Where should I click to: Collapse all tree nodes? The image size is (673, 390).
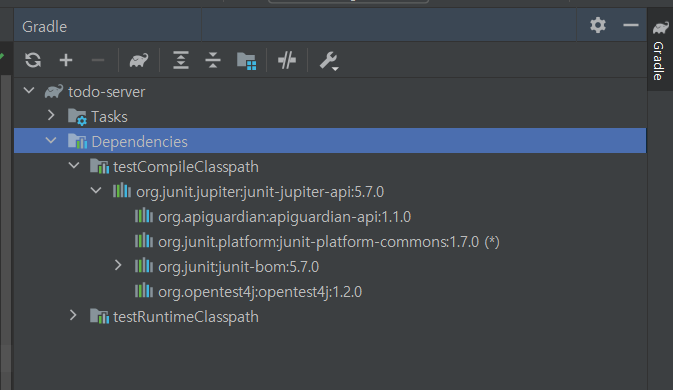click(x=213, y=60)
